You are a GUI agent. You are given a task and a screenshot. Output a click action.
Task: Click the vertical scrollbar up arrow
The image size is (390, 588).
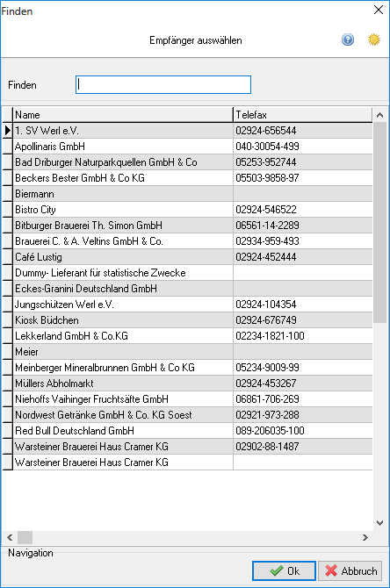tap(379, 115)
